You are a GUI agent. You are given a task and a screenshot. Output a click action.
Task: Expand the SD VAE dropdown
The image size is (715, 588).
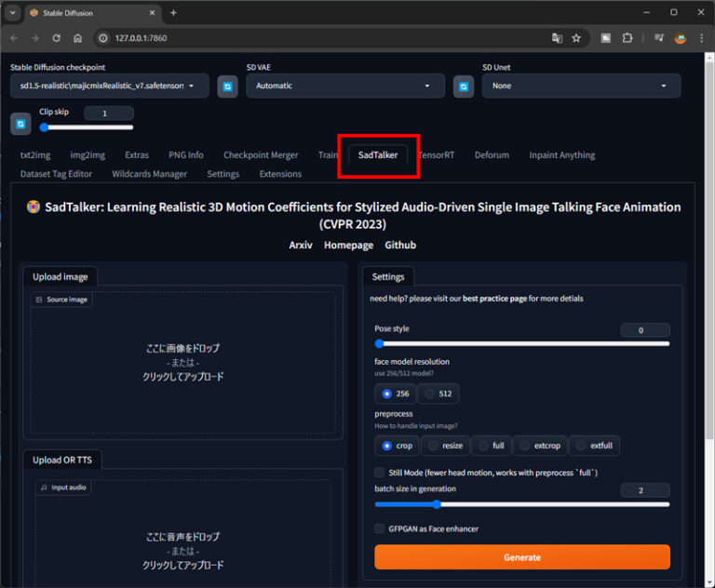[344, 86]
